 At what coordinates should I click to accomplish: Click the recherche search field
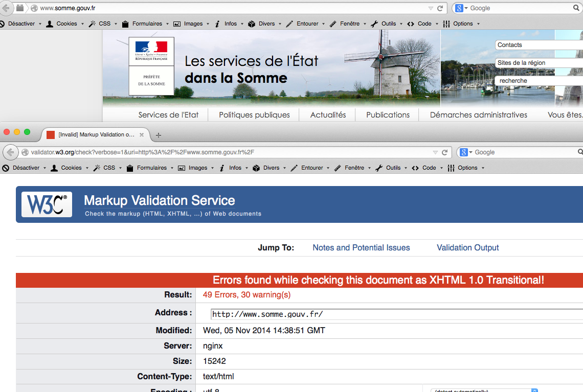[x=539, y=81]
